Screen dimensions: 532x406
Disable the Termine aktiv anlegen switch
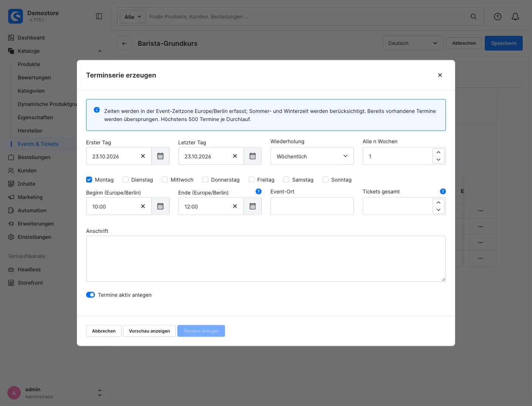[x=91, y=295]
